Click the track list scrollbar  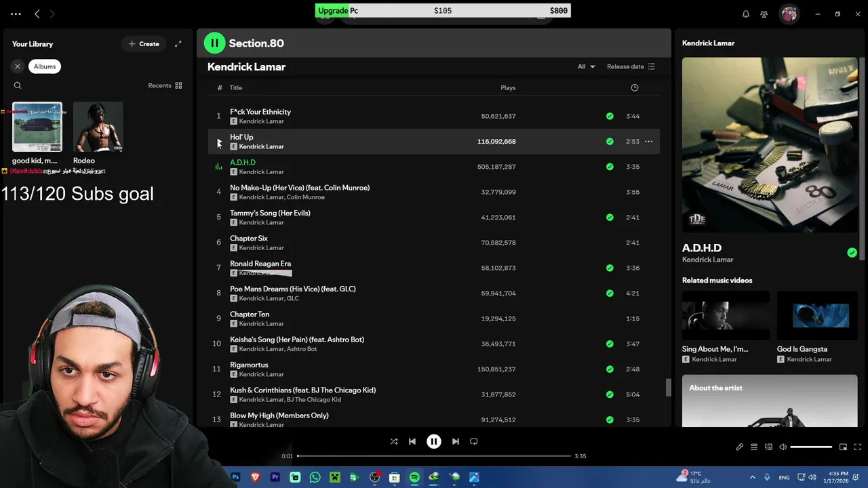(x=668, y=387)
